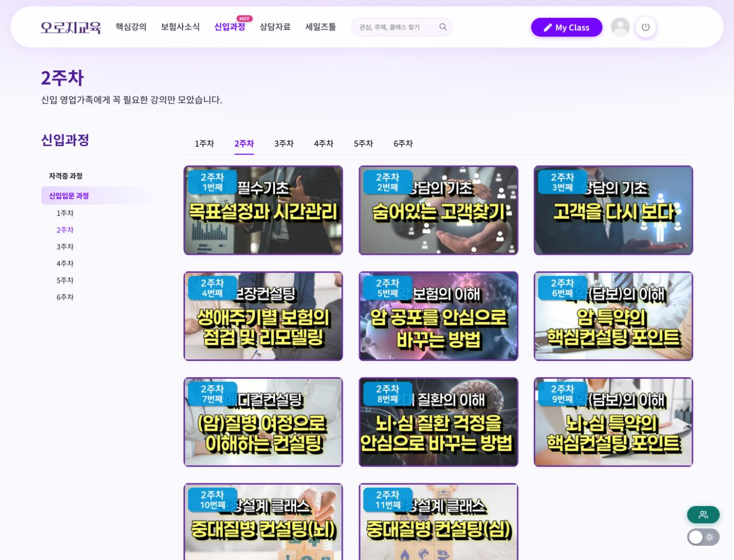The width and height of the screenshot is (734, 560).
Task: Open the user profile avatar
Action: coord(620,27)
